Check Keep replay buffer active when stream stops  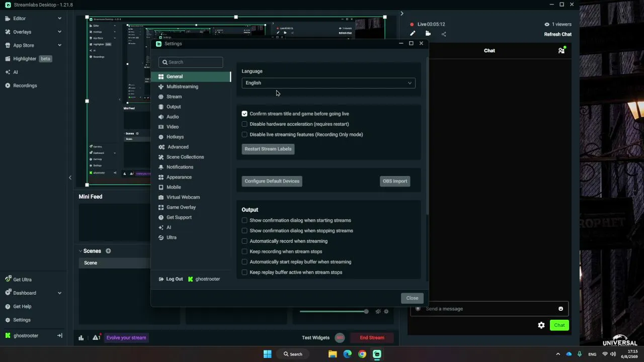pyautogui.click(x=245, y=273)
